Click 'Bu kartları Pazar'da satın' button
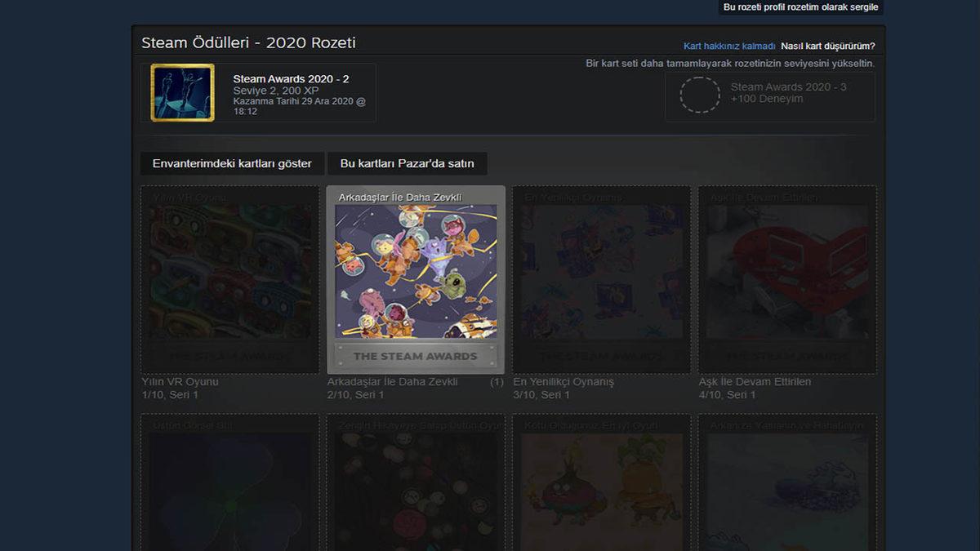This screenshot has height=551, width=980. 406,163
